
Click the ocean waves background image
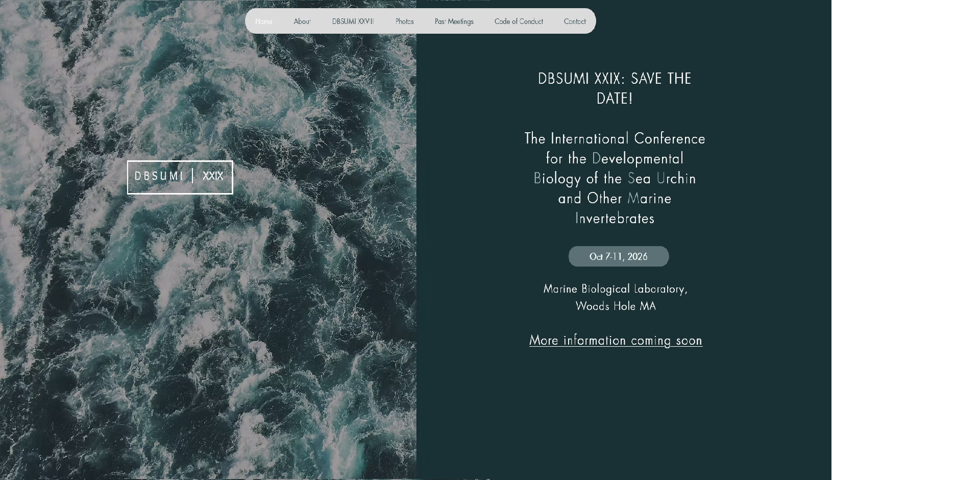point(204,332)
